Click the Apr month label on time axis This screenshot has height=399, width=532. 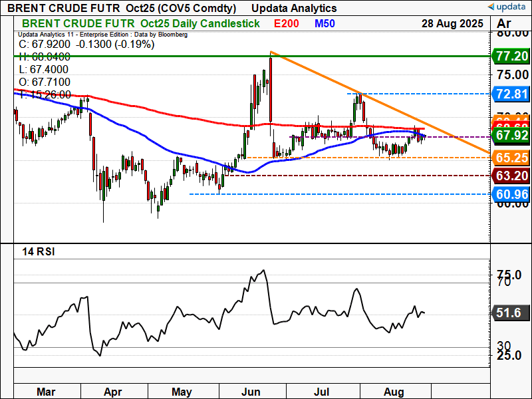point(112,392)
